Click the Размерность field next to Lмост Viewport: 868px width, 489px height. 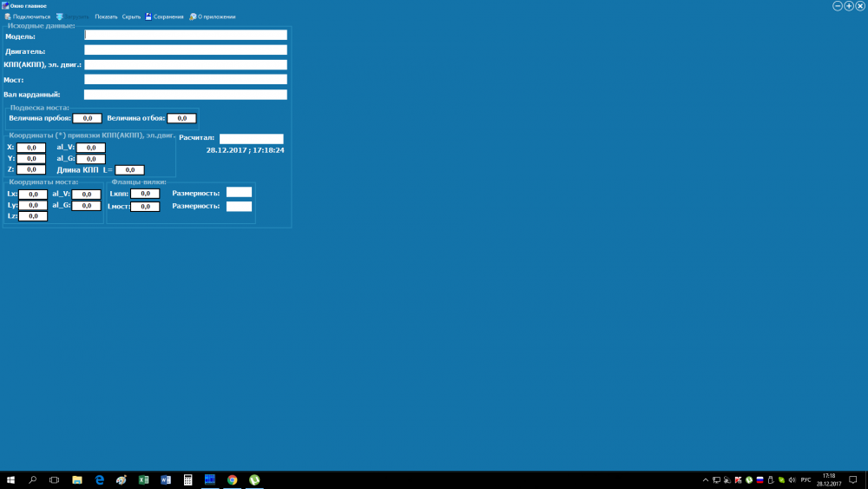coord(240,206)
